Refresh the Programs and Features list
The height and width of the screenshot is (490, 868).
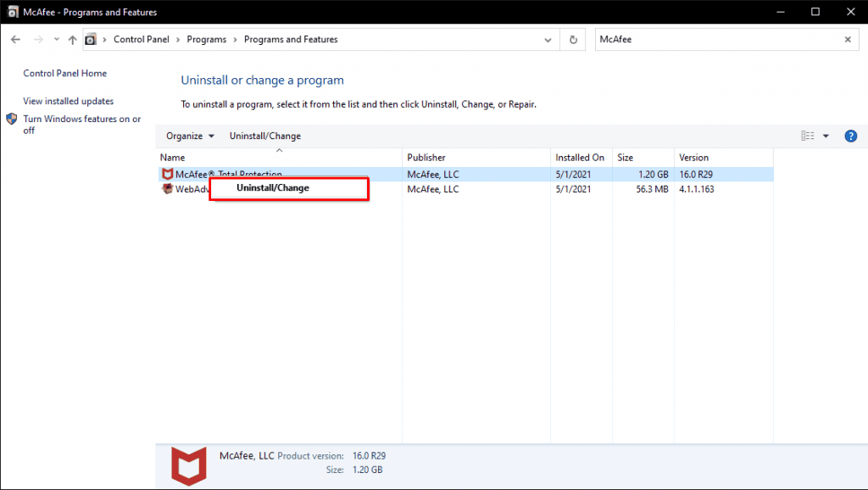[x=573, y=40]
